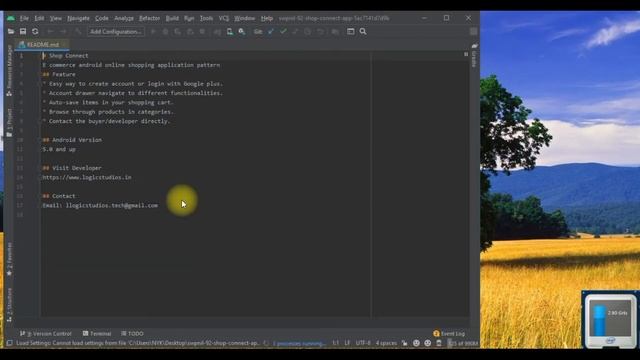Click the processes running status link
640x360 pixels.
coord(299,344)
